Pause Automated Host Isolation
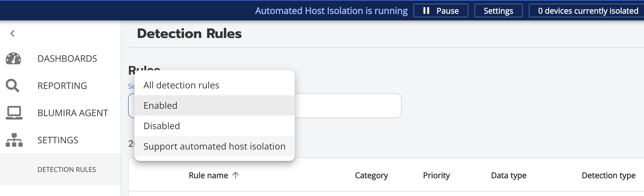Viewport: 644px width, 196px height. [441, 11]
